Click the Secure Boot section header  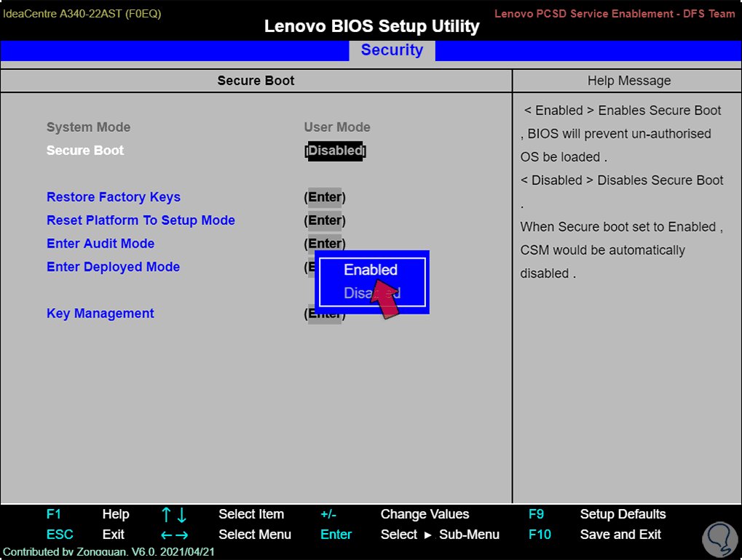click(x=256, y=81)
